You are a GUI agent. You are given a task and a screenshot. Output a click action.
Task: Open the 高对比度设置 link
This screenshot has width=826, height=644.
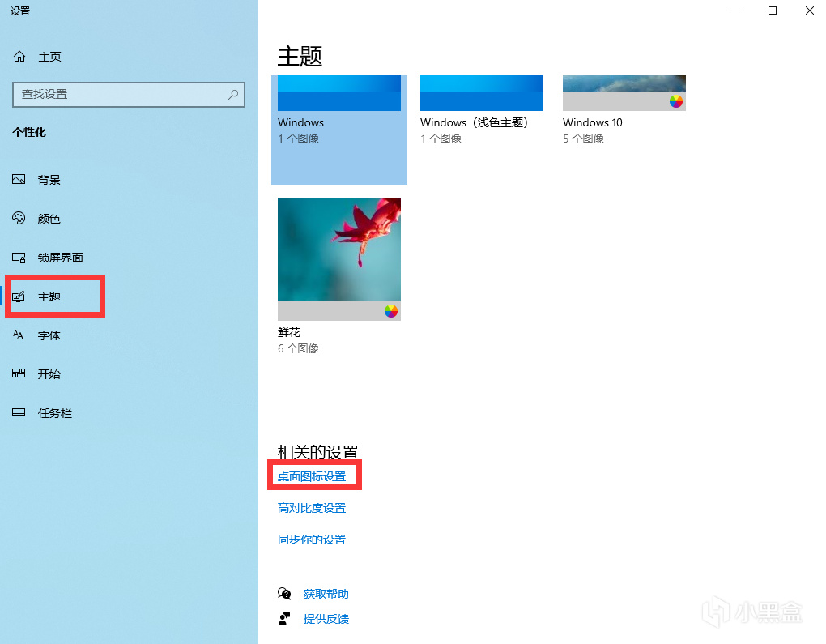tap(312, 508)
